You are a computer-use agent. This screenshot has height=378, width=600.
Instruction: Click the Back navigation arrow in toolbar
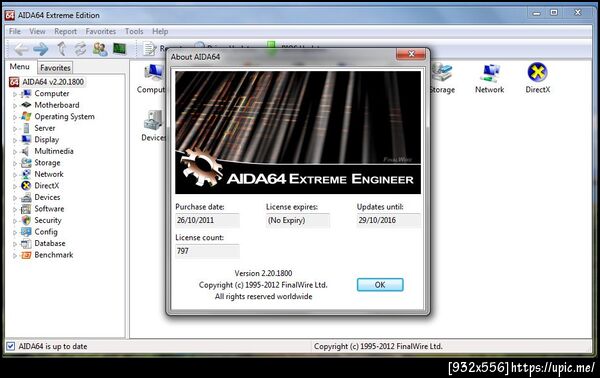coord(21,49)
